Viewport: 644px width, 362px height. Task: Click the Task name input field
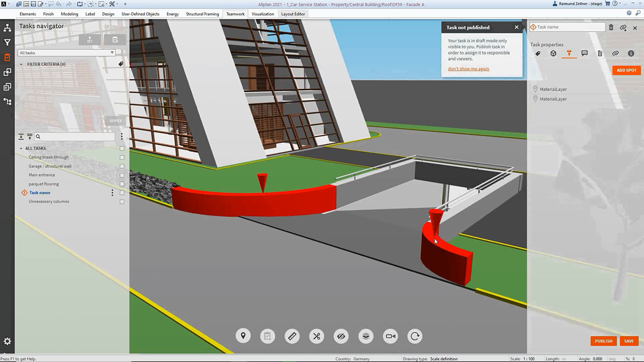pyautogui.click(x=570, y=27)
